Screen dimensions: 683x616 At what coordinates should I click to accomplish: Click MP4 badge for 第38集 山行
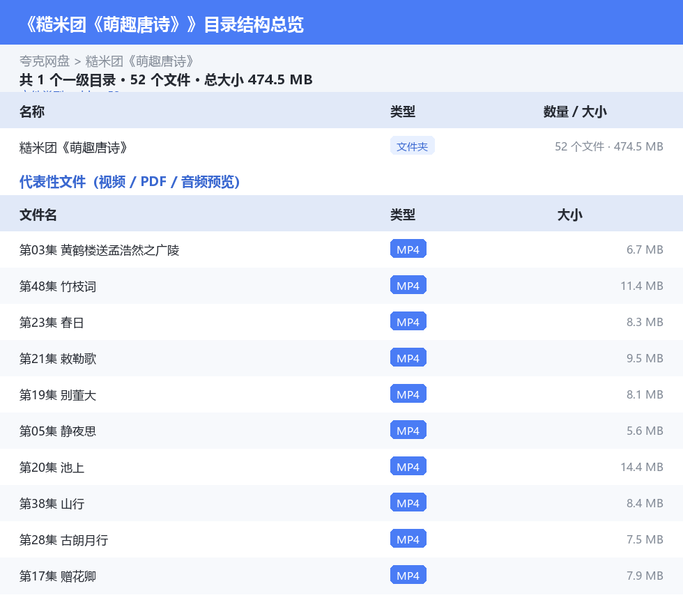(408, 502)
